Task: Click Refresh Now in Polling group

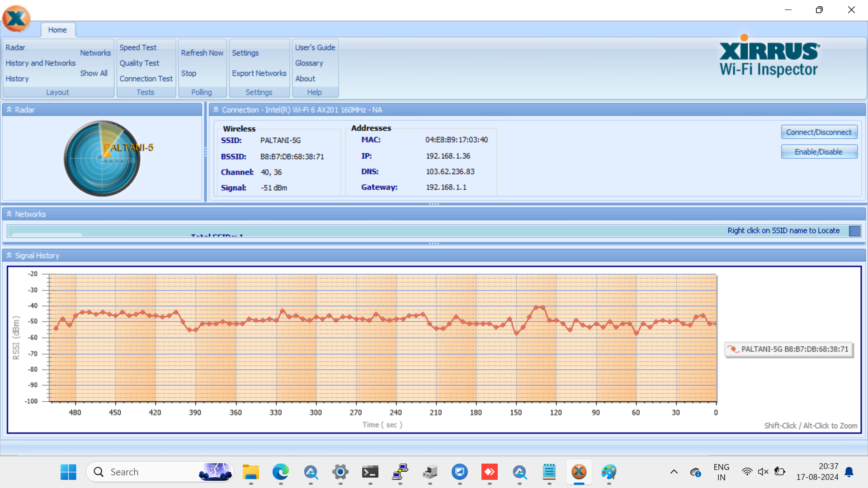Action: coord(202,53)
